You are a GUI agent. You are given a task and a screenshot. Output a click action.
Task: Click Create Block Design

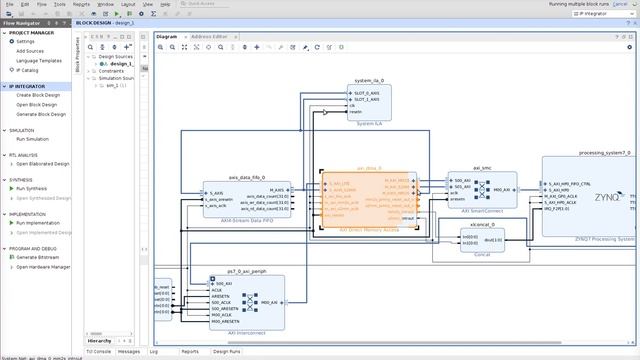(38, 95)
